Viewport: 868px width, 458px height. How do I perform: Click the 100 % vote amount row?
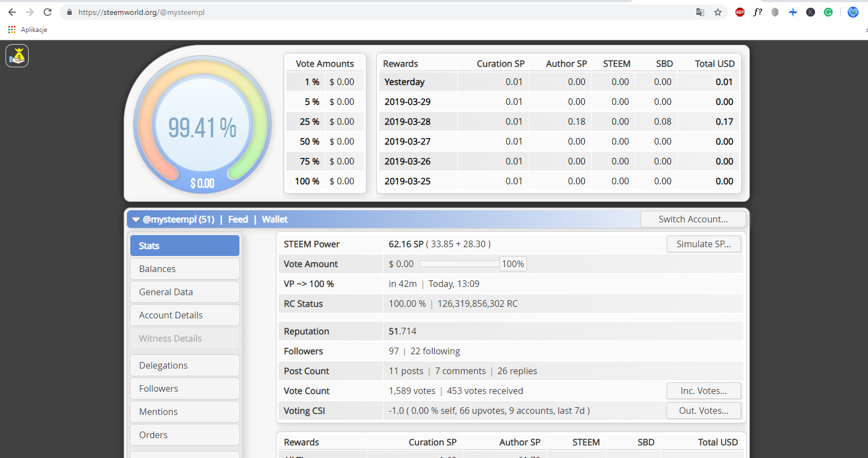point(325,181)
